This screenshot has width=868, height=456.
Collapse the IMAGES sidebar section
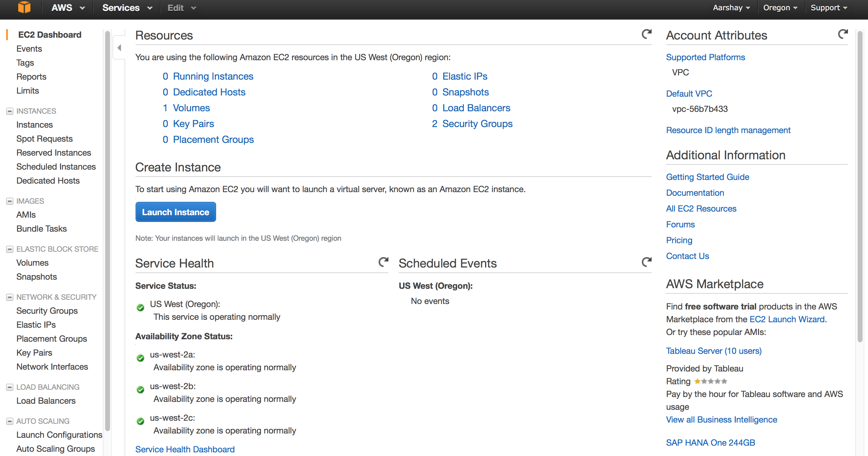tap(10, 201)
